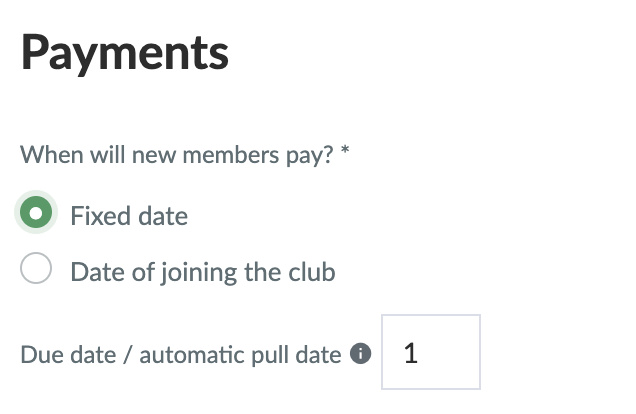Open the due date info tooltip icon
Viewport: 636px width, 414px height.
click(x=361, y=354)
